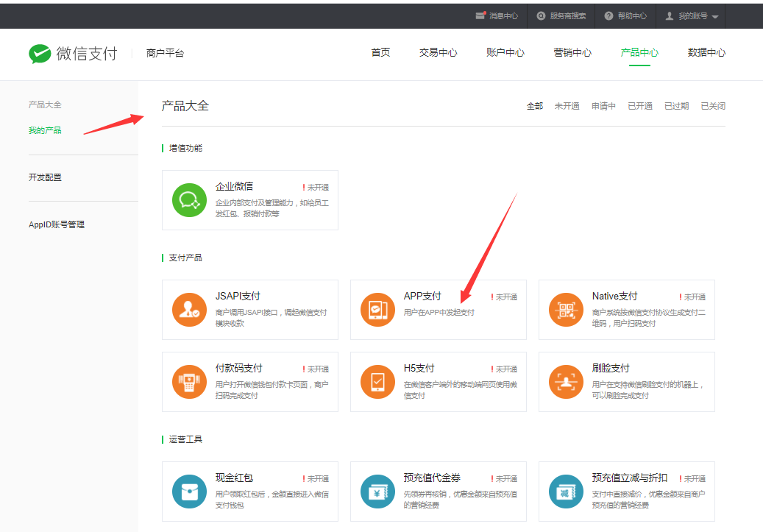Viewport: 763px width, 532px height.
Task: Click the APP支付 orange icon
Action: (x=378, y=310)
